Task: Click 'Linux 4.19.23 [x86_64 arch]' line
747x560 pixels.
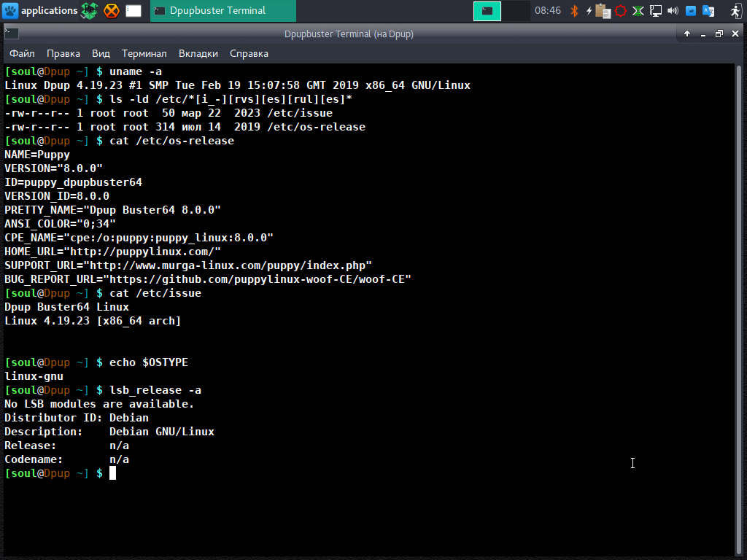Action: [x=93, y=321]
